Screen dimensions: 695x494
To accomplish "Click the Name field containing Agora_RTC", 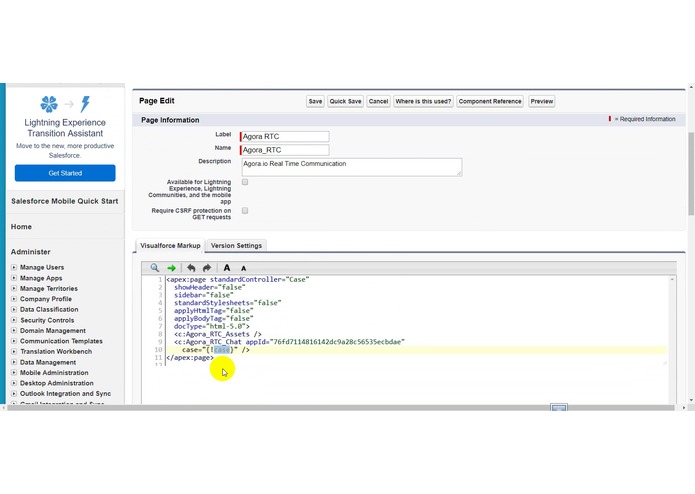I will pos(285,150).
